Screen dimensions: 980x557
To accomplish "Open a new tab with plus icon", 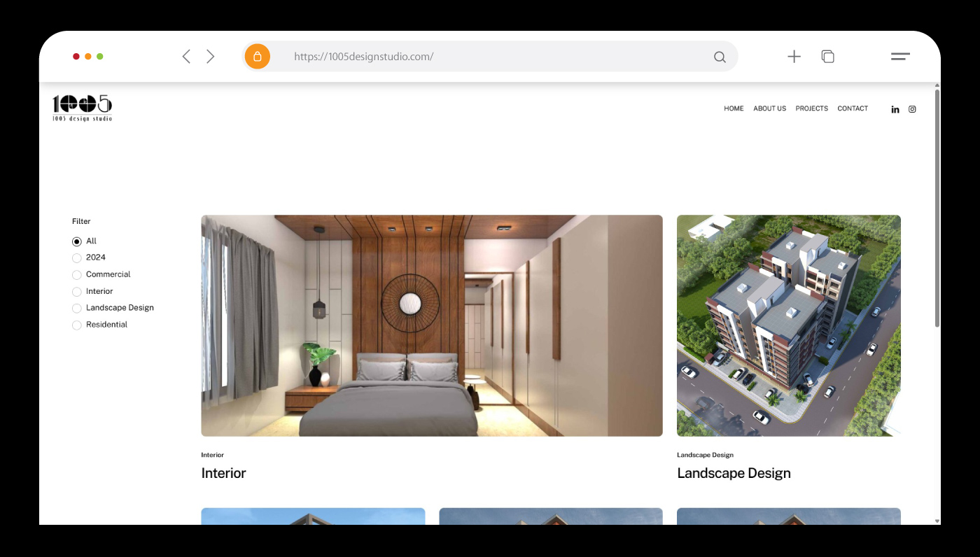I will click(794, 57).
